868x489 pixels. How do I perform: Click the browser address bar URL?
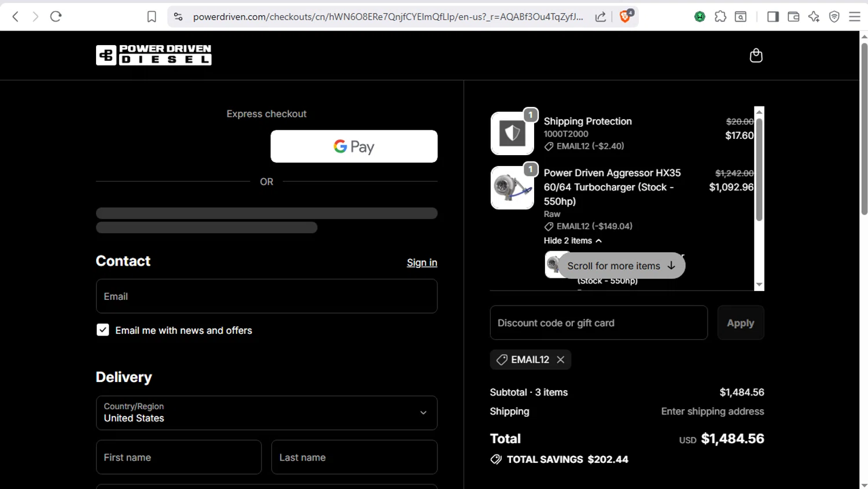388,17
